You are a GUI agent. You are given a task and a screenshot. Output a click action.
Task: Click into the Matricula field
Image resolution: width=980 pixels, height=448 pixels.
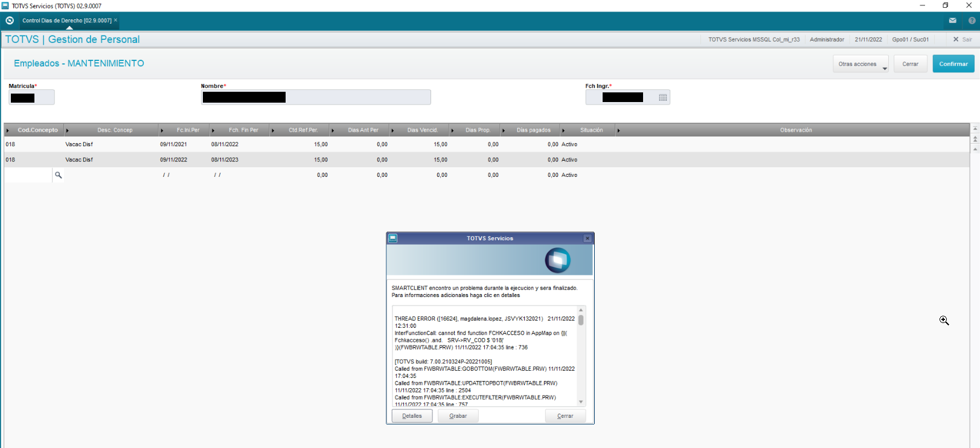point(31,97)
